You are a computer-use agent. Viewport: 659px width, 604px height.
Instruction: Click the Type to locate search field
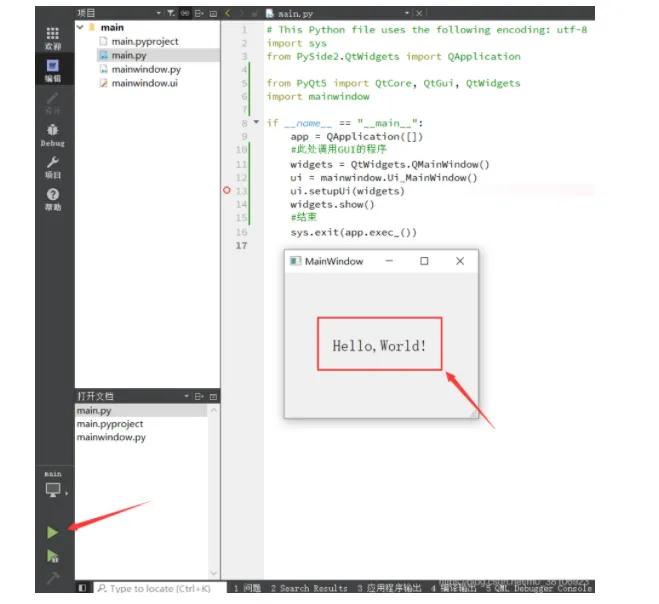point(160,588)
